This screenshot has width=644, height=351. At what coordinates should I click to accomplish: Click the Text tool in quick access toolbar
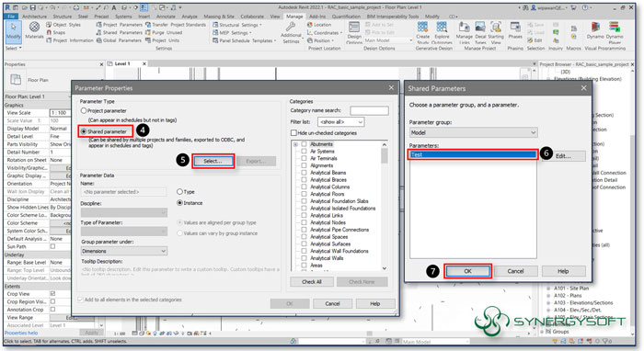pyautogui.click(x=114, y=7)
